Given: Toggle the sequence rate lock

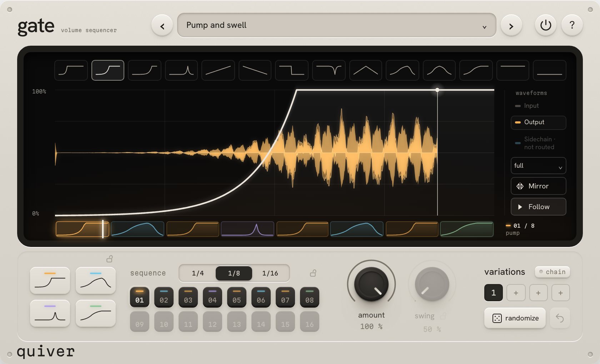Looking at the screenshot, I should (x=313, y=273).
